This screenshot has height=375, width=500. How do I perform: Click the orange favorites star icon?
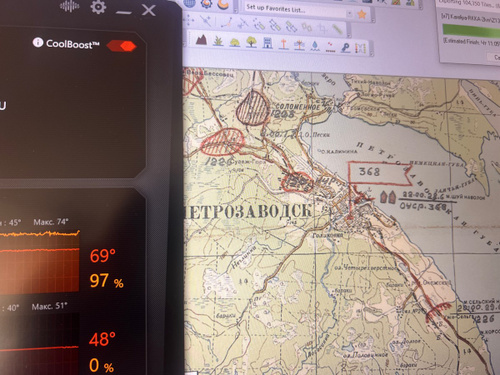pos(362,14)
